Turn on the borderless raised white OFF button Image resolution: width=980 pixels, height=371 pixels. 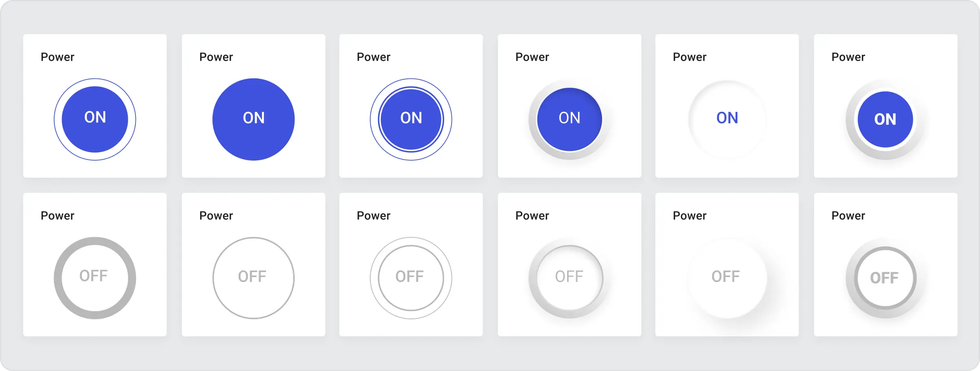click(727, 278)
